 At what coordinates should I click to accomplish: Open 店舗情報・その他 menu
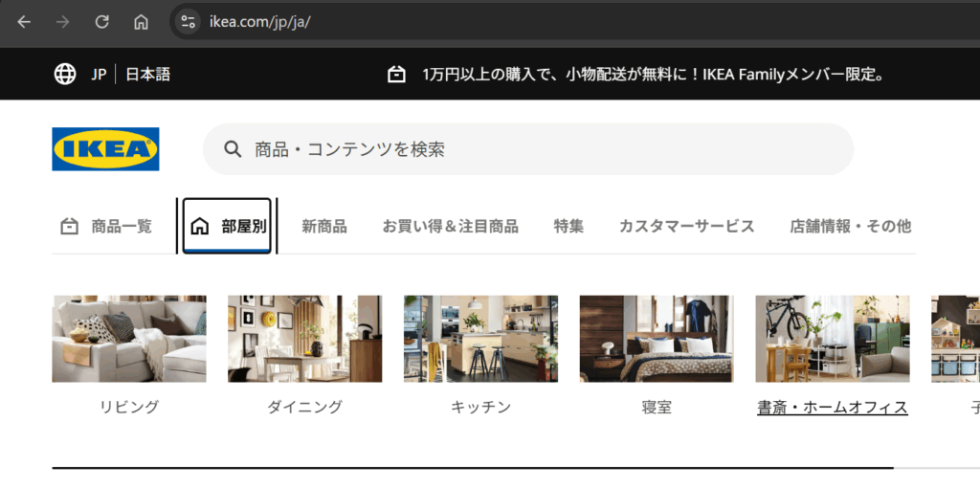pyautogui.click(x=850, y=227)
